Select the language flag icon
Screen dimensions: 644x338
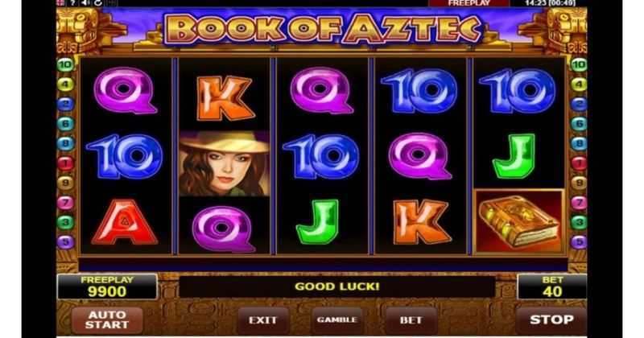[x=61, y=3]
